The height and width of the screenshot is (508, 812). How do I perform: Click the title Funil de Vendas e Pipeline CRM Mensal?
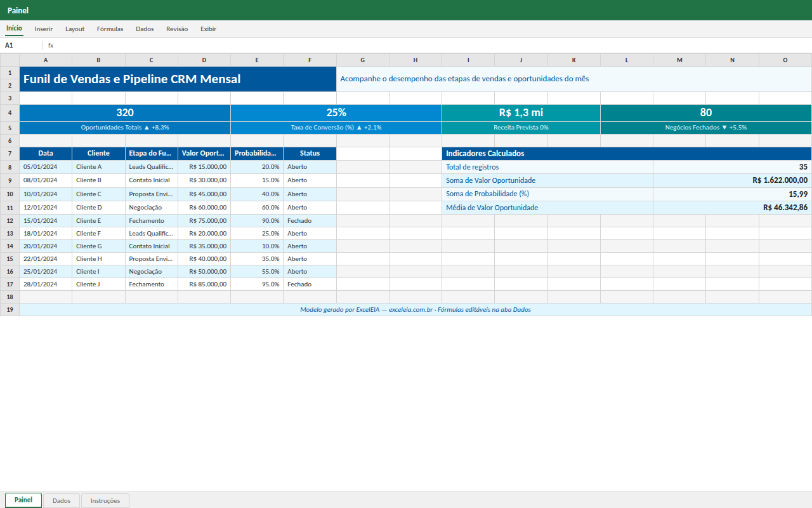[x=178, y=79]
